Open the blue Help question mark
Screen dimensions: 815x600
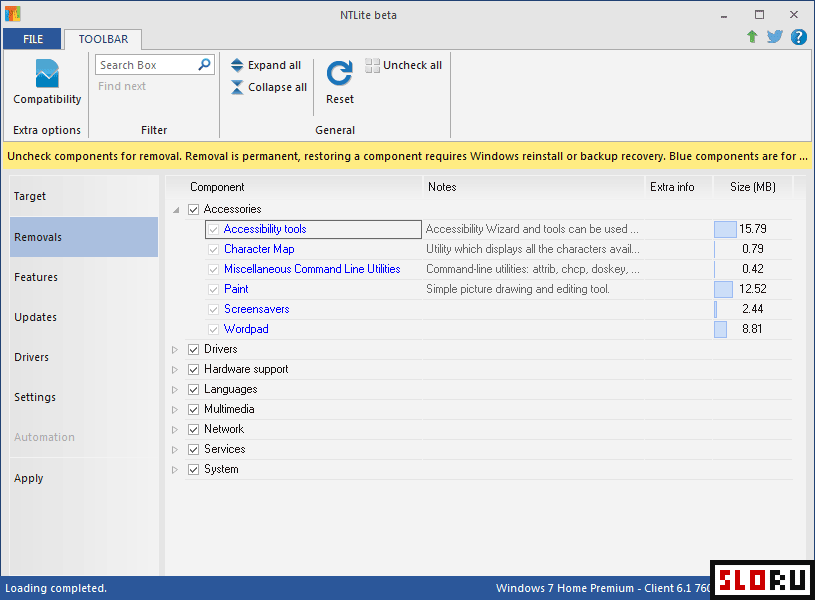coord(798,37)
